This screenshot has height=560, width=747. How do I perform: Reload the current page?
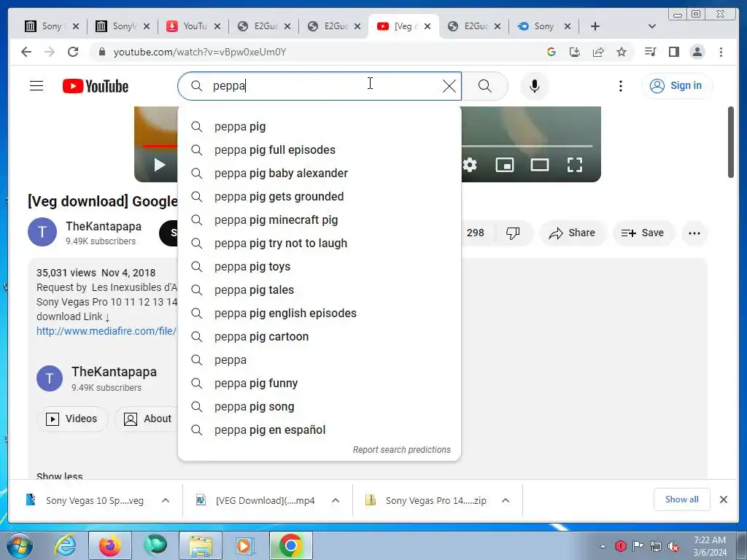point(72,52)
